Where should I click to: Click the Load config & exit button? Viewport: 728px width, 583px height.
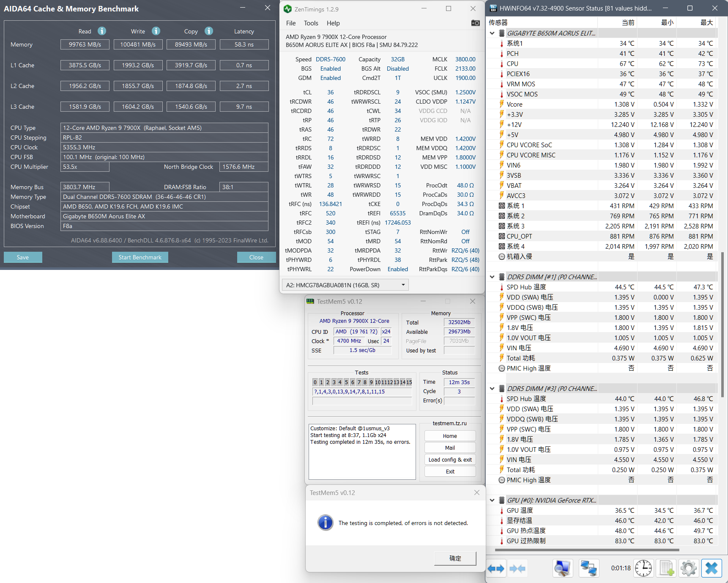point(450,459)
